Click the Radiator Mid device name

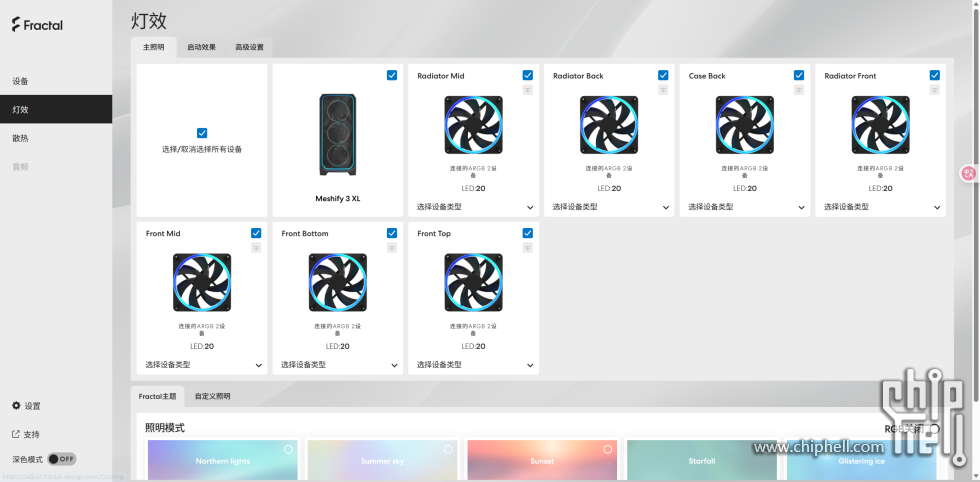(x=441, y=76)
